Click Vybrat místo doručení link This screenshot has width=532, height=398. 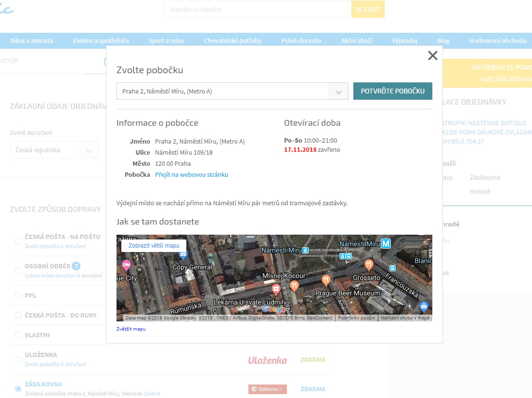pos(51,276)
